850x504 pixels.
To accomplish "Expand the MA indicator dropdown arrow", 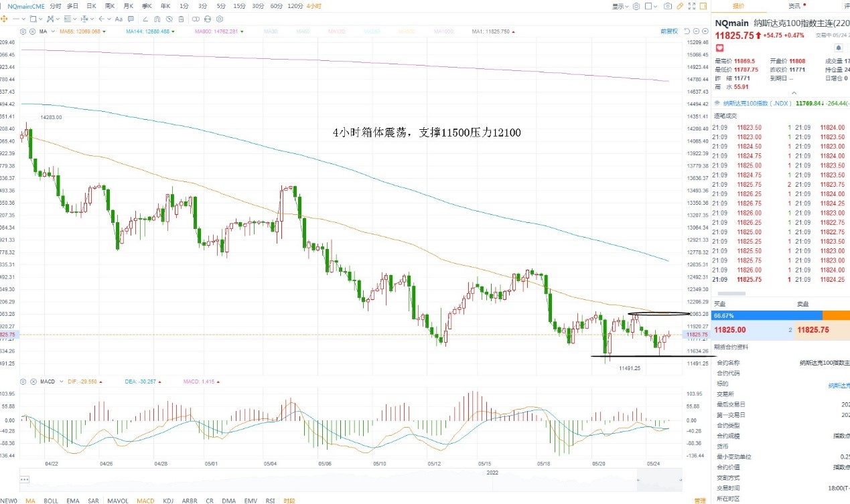I will pyautogui.click(x=53, y=31).
